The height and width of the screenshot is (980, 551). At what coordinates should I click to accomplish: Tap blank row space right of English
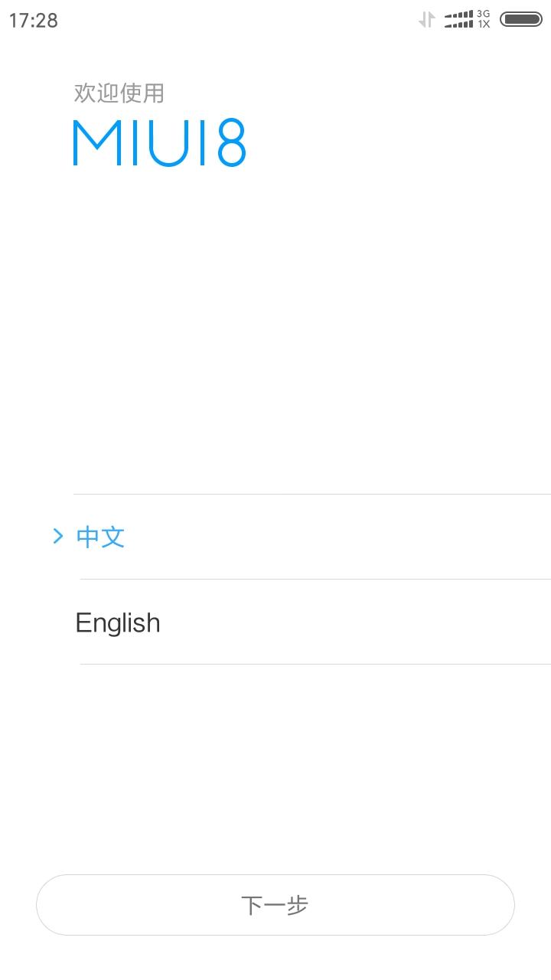pyautogui.click(x=356, y=622)
